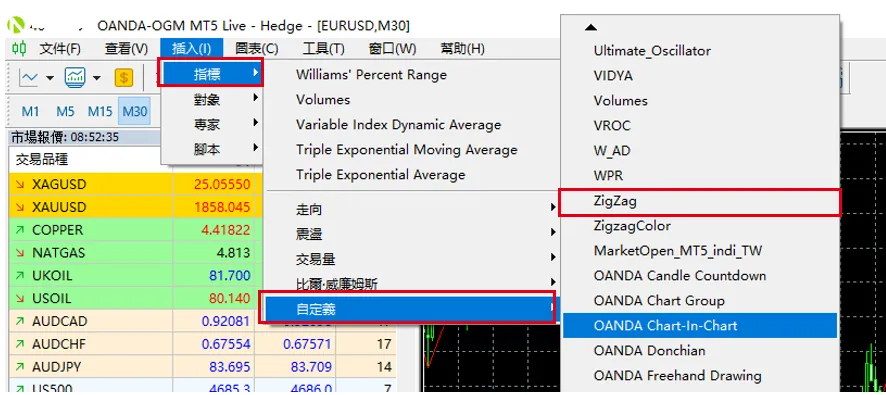Viewport: 886px width, 395px height.
Task: Open the chart type dropdown arrow
Action: [50, 78]
